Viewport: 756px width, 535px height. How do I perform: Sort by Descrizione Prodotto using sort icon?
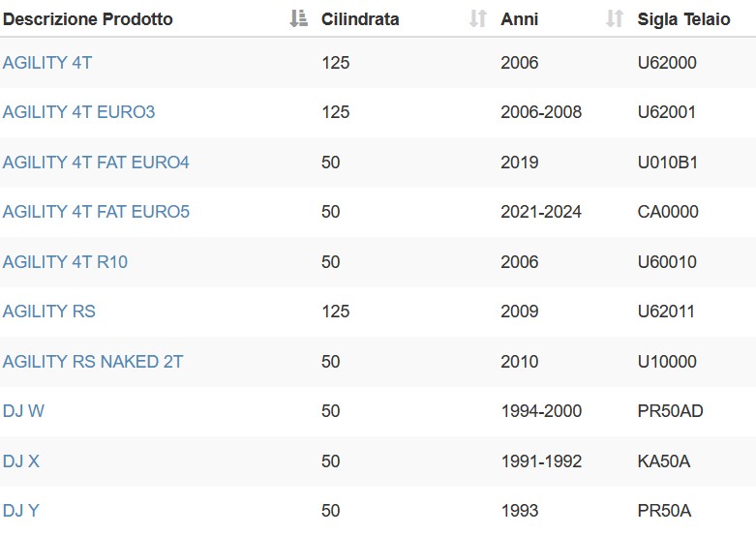(x=298, y=18)
